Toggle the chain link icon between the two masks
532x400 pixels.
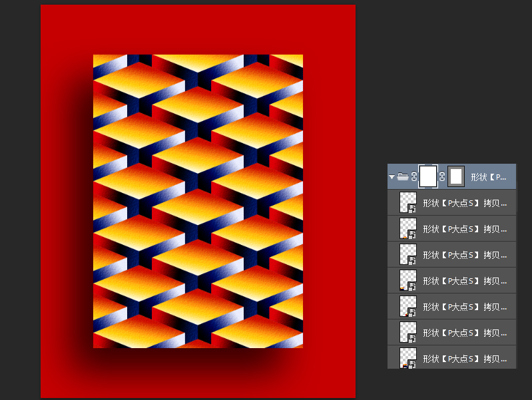442,177
